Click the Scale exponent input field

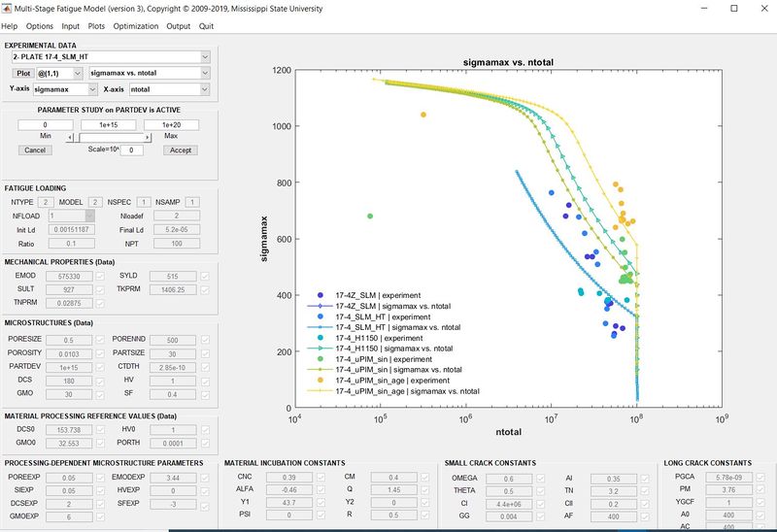pos(132,150)
